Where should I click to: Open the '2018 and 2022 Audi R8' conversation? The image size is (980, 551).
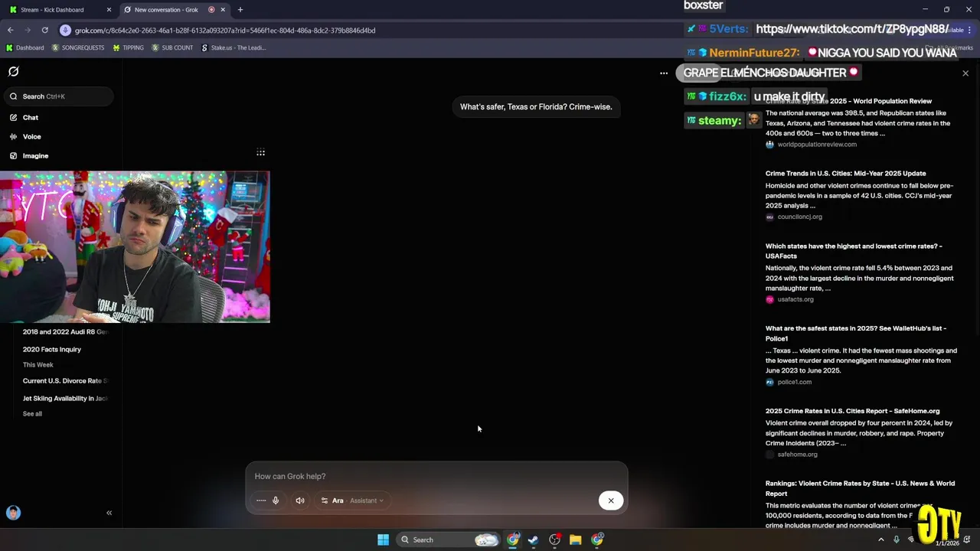(x=65, y=332)
